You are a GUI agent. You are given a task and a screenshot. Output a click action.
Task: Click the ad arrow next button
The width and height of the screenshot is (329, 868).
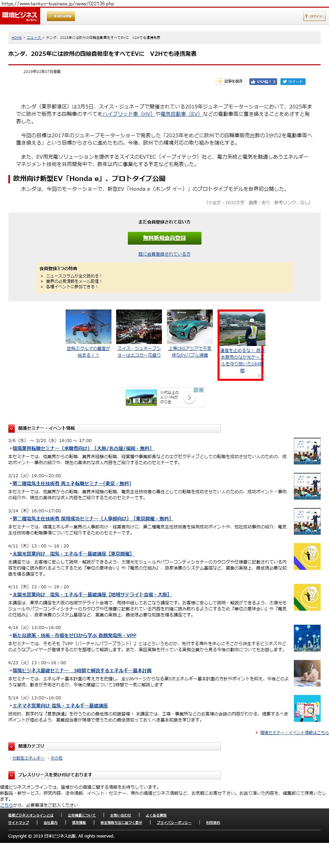tap(189, 398)
